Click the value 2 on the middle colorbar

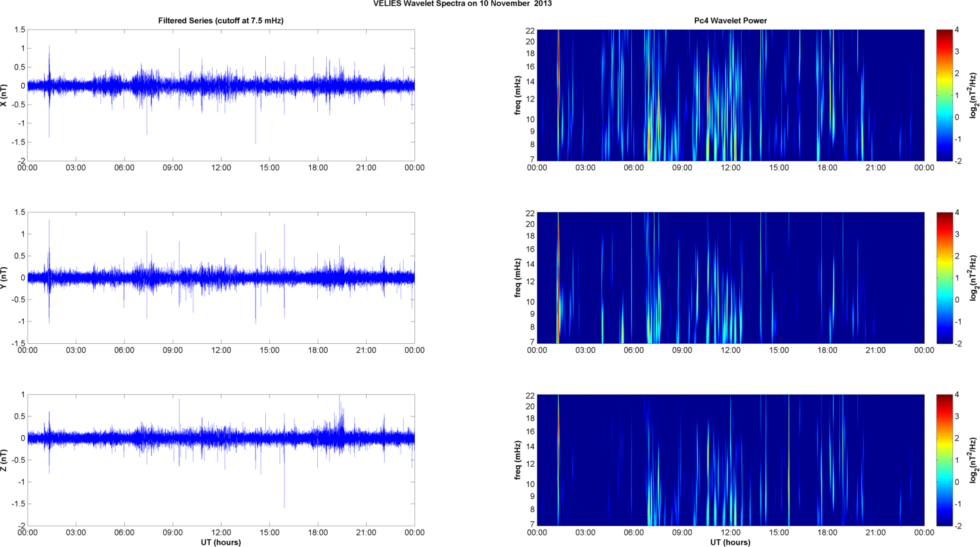tap(957, 256)
